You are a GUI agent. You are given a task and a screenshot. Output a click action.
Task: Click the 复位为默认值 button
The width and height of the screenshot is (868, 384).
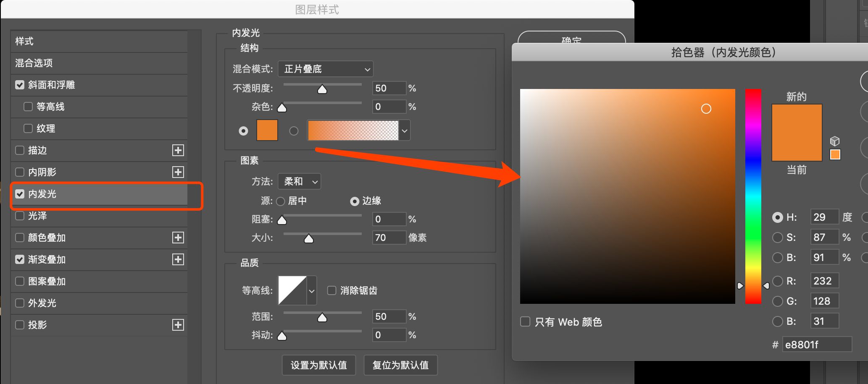click(400, 365)
